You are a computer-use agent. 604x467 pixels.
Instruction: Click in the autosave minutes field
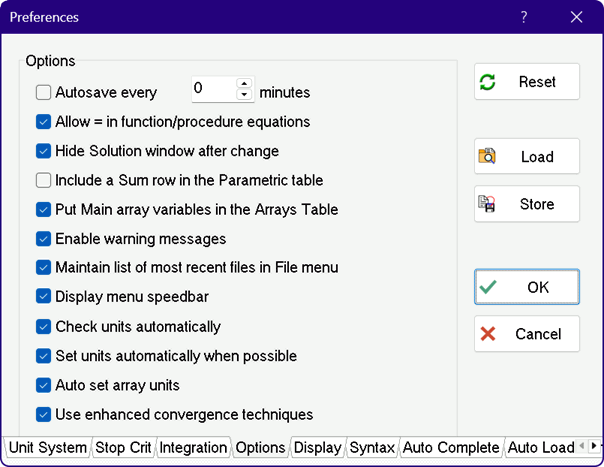(x=212, y=90)
